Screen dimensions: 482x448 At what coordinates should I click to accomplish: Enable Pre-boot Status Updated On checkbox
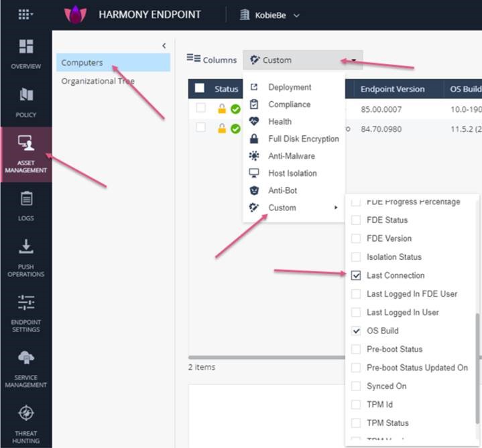click(356, 368)
